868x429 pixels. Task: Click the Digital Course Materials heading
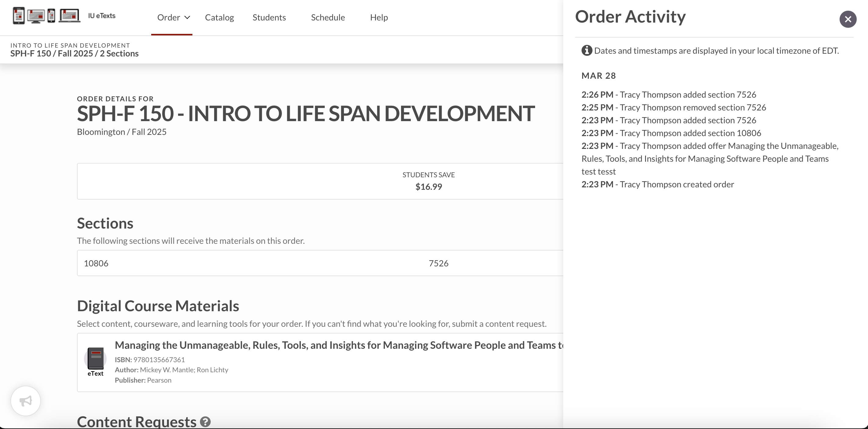pos(158,306)
